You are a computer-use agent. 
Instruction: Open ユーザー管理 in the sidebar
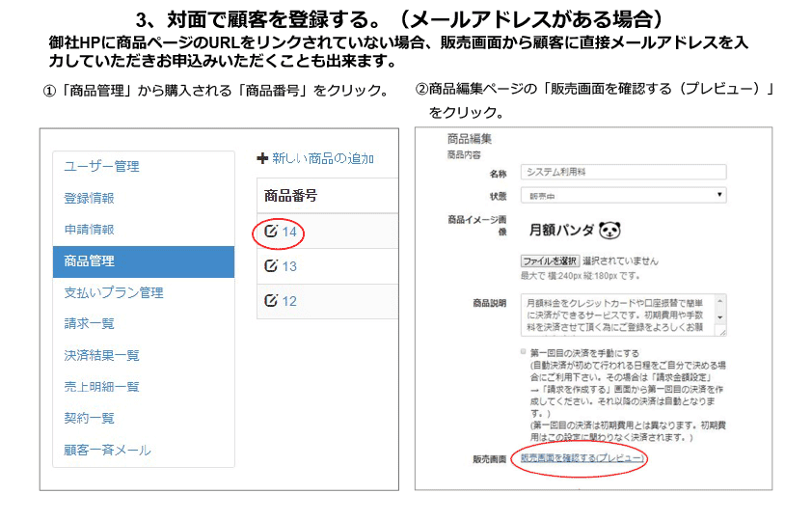point(101,166)
